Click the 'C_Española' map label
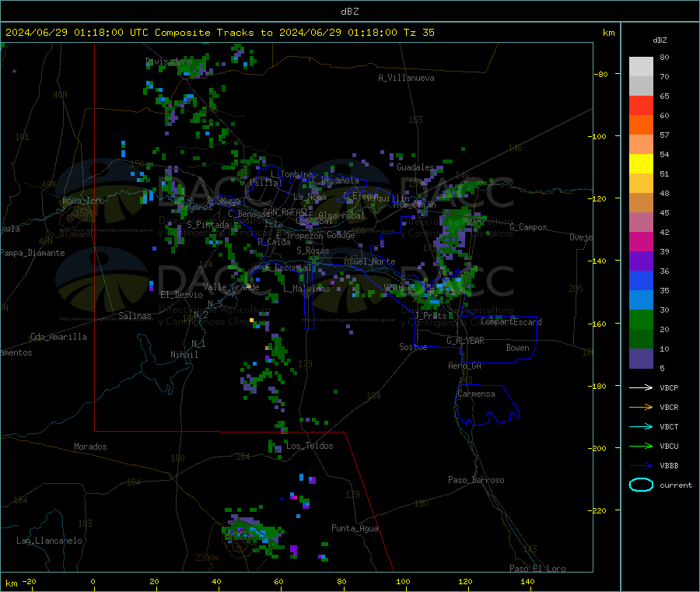 (x=335, y=180)
